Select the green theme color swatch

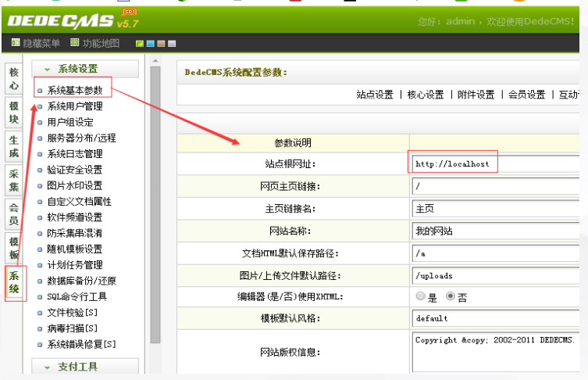(x=140, y=44)
